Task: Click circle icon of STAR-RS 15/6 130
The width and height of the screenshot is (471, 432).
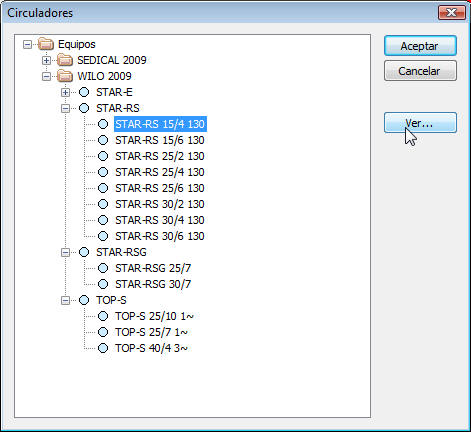Action: 103,140
